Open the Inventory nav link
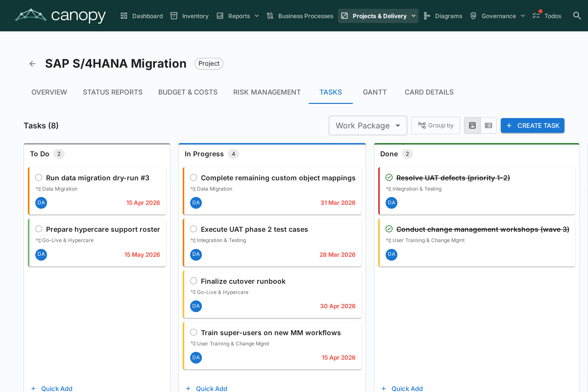 click(x=189, y=16)
